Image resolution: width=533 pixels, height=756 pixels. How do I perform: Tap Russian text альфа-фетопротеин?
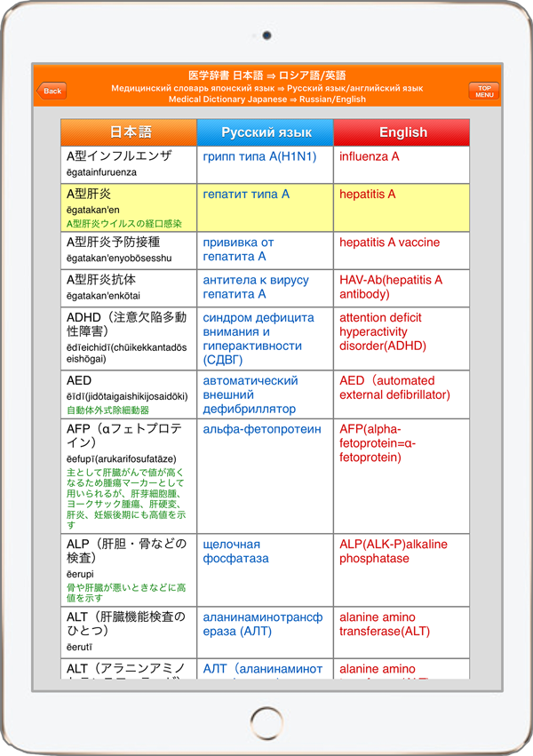tap(262, 429)
